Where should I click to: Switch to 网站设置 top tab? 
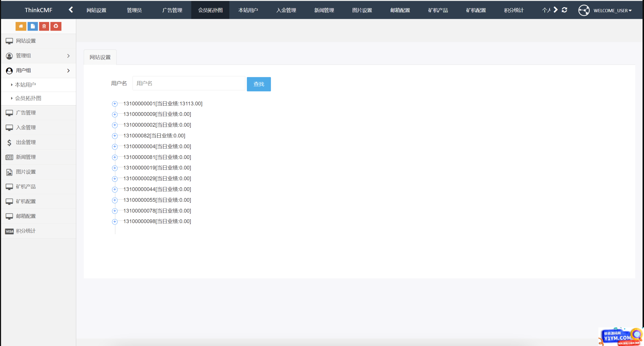click(x=96, y=10)
